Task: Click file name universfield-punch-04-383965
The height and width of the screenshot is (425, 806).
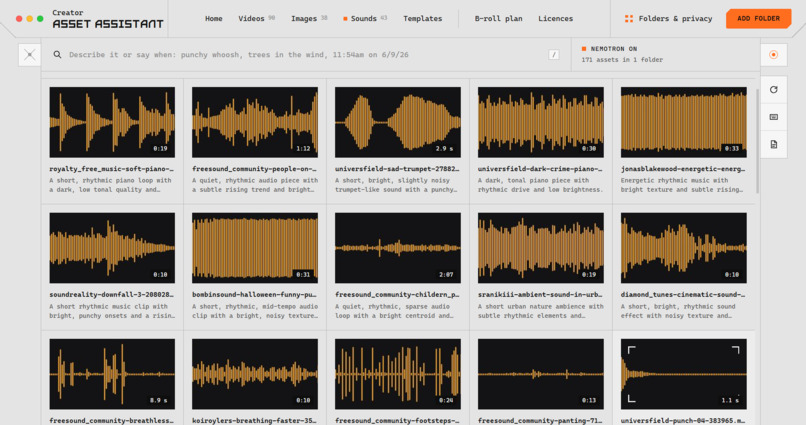Action: [683, 420]
